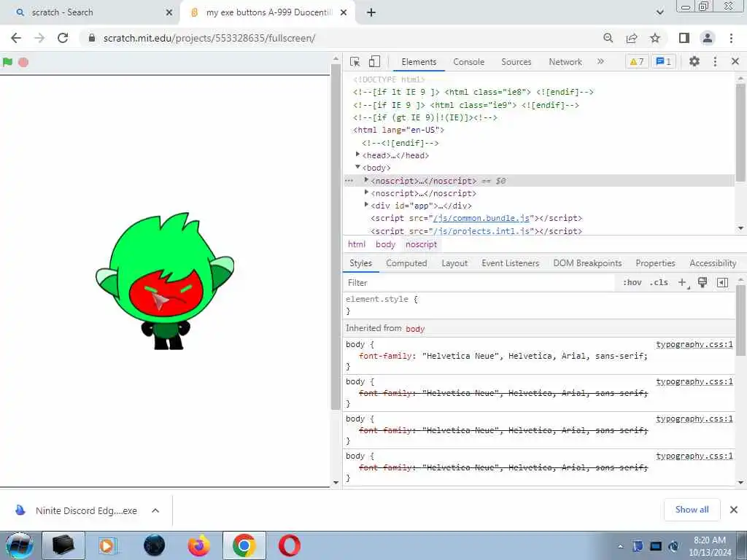747x560 pixels.
Task: Toggle the .cls classes button
Action: point(659,282)
